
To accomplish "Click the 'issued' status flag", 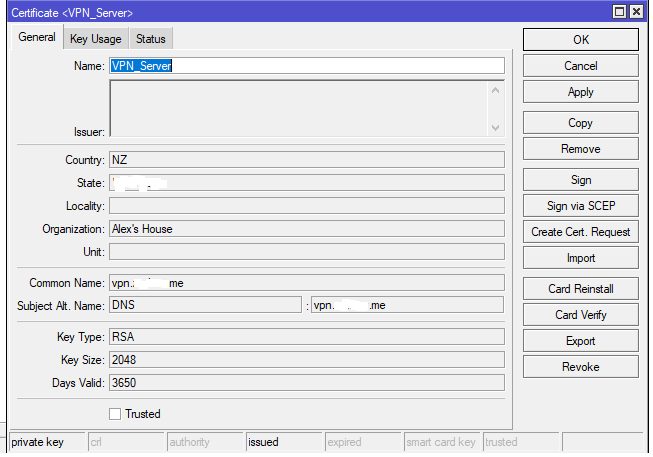I will click(284, 442).
